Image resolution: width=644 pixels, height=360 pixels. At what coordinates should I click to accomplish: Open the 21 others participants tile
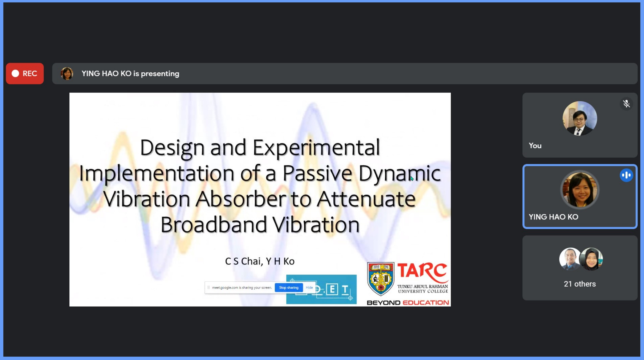[x=579, y=284]
